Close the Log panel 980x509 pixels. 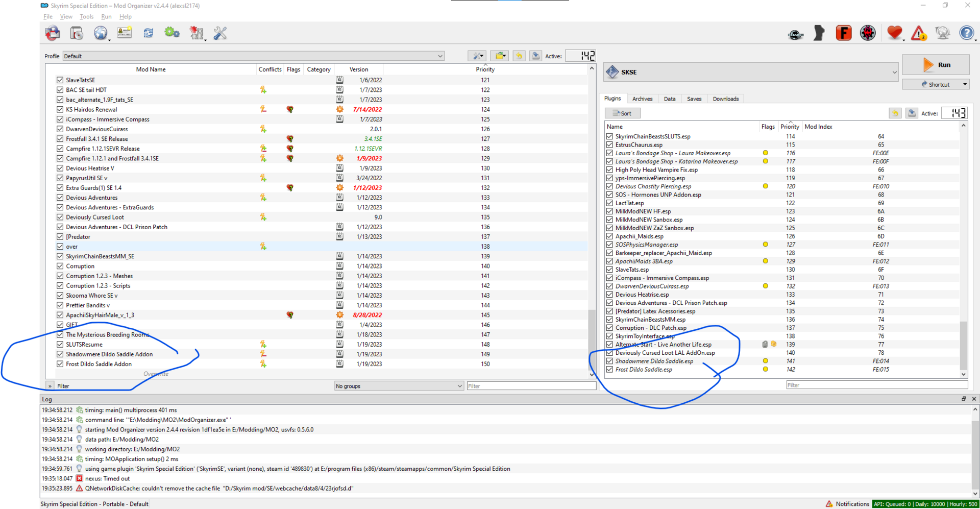[974, 399]
